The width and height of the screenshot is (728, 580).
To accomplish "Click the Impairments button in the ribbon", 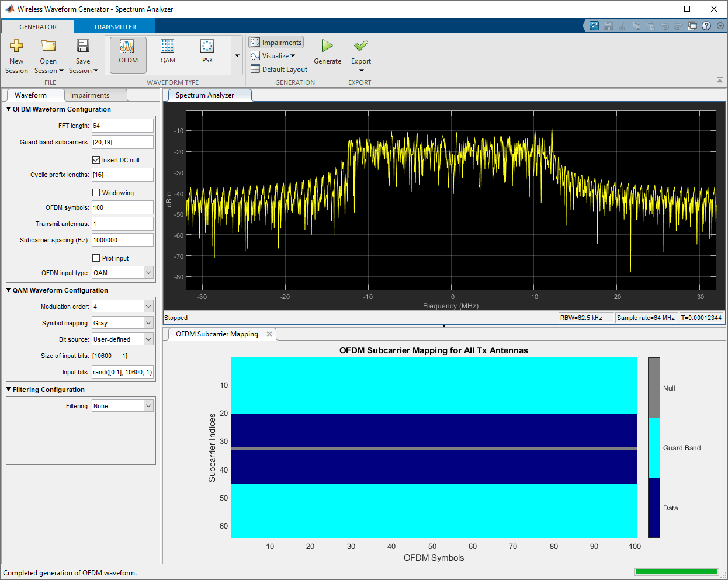I will [x=276, y=43].
